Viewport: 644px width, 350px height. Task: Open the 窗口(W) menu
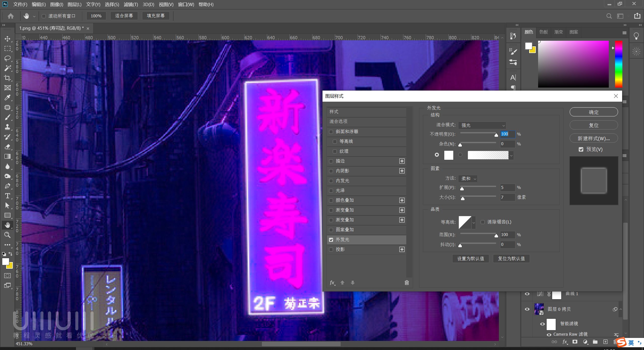tap(186, 5)
